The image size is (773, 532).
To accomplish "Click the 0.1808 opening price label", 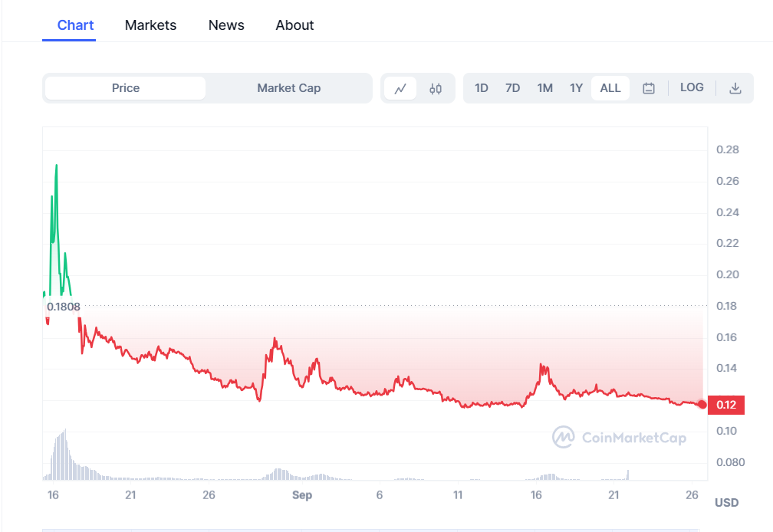I will [63, 307].
